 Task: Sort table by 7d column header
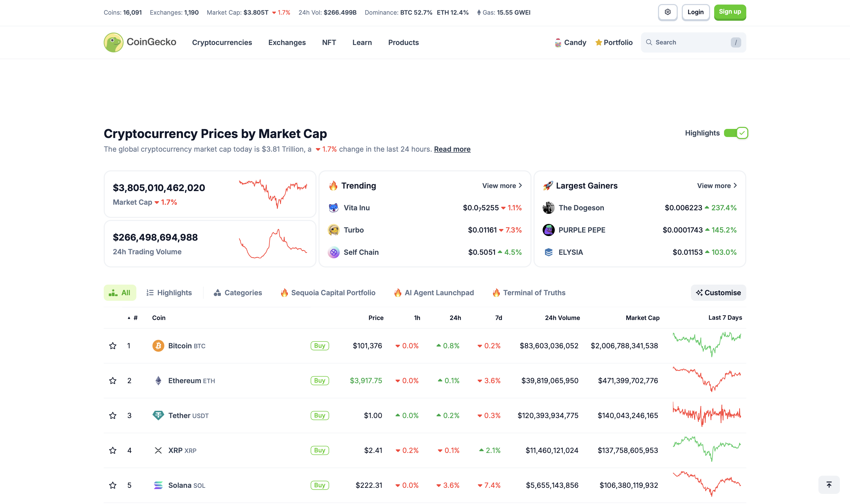click(498, 318)
